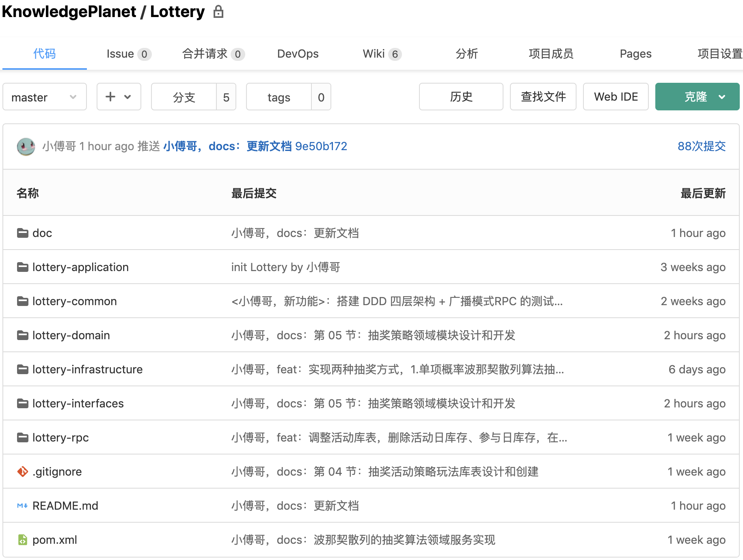Expand the green 克隆 clone dropdown
Viewport: 743px width, 560px height.
[x=697, y=97]
